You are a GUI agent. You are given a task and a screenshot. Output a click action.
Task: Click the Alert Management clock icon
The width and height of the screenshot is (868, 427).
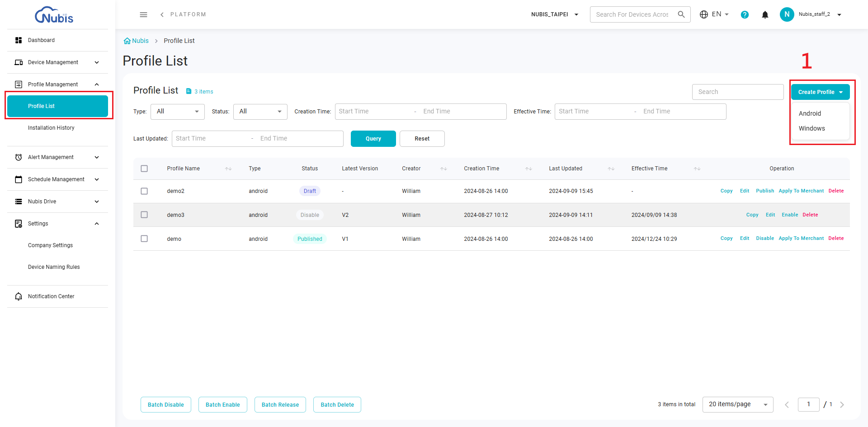tap(19, 157)
